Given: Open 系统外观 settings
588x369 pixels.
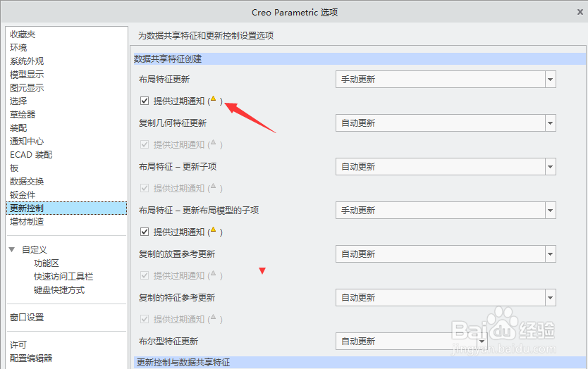Looking at the screenshot, I should [27, 61].
